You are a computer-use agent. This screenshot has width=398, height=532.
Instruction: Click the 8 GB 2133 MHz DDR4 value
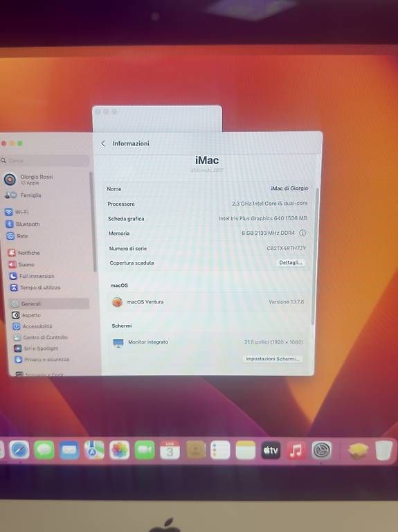pyautogui.click(x=268, y=233)
